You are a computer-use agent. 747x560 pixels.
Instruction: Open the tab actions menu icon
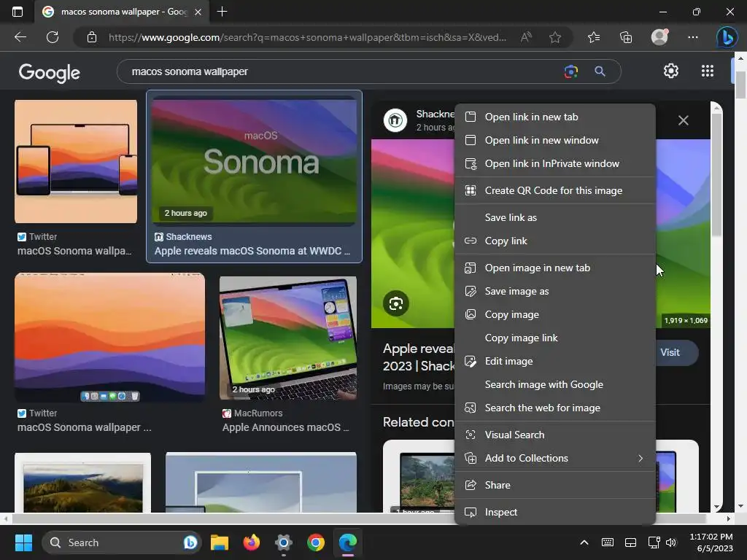tap(18, 12)
